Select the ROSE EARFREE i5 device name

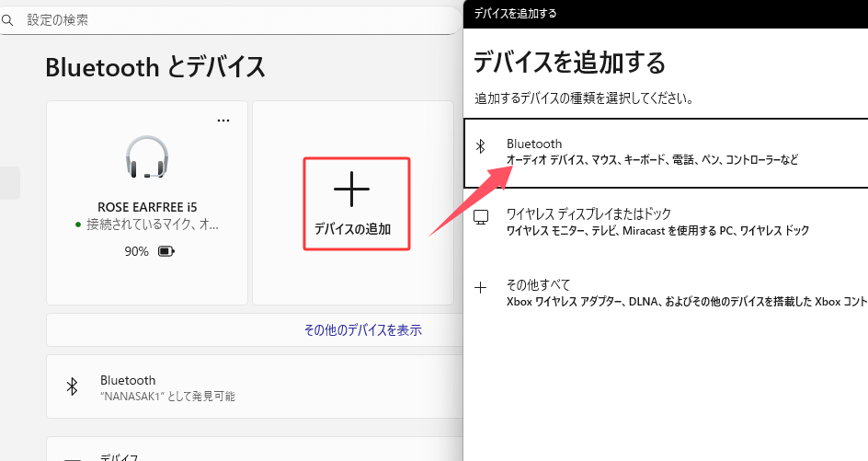[147, 207]
